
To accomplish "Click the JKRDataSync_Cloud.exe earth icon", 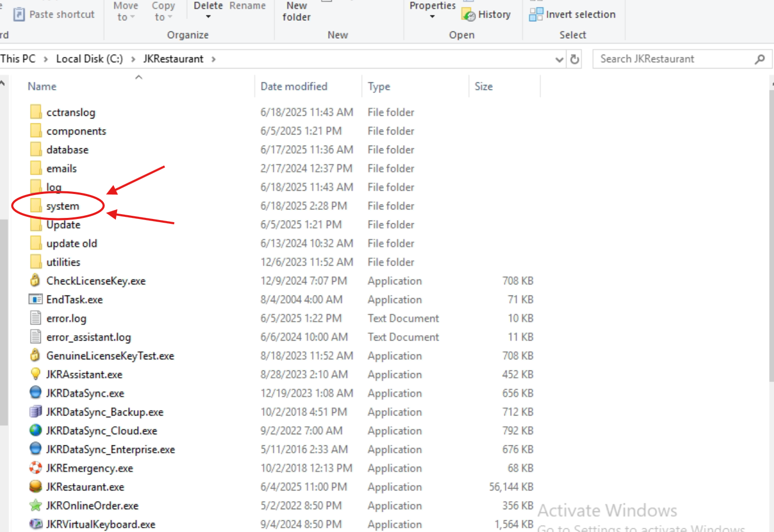I will point(36,430).
